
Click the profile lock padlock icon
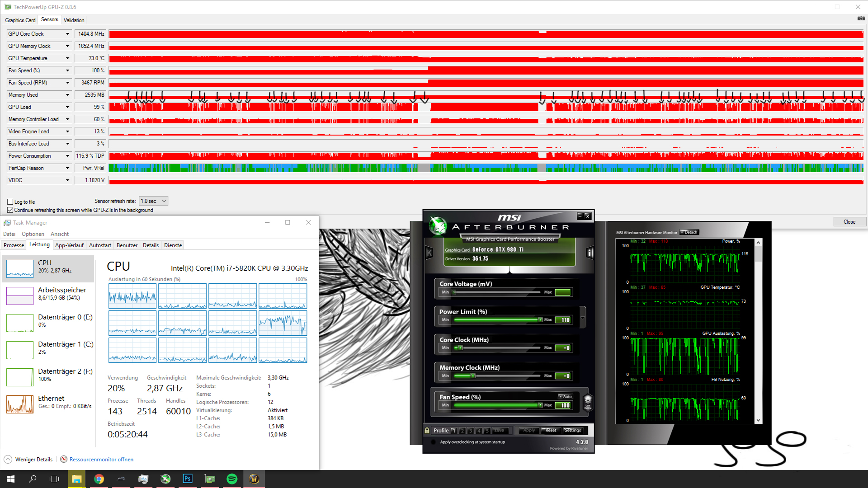click(427, 431)
